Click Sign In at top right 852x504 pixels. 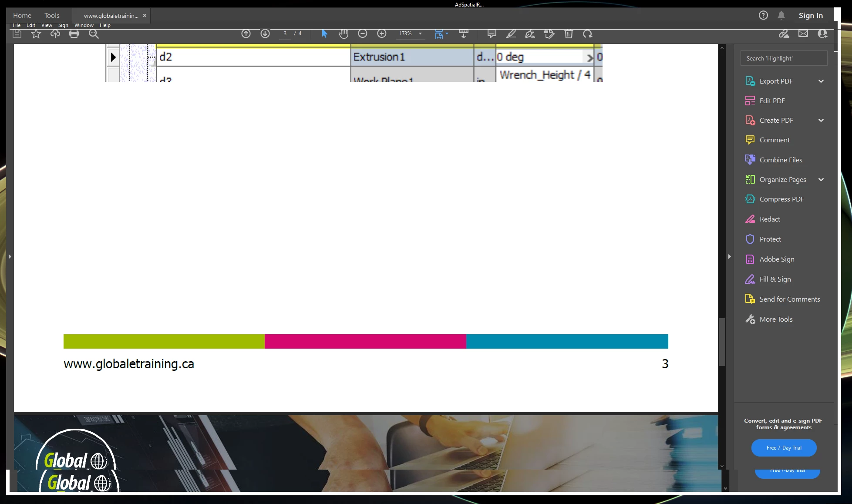[x=811, y=16]
